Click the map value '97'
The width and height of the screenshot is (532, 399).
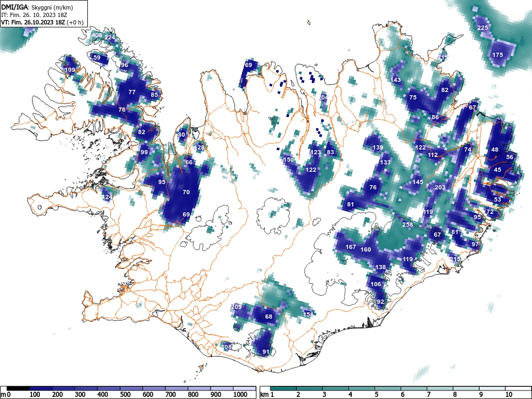pyautogui.click(x=475, y=244)
